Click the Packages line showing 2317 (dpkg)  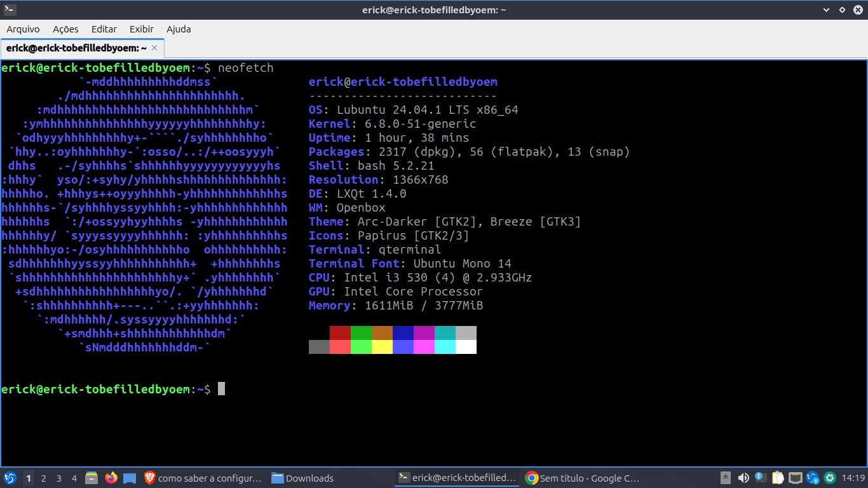(470, 152)
